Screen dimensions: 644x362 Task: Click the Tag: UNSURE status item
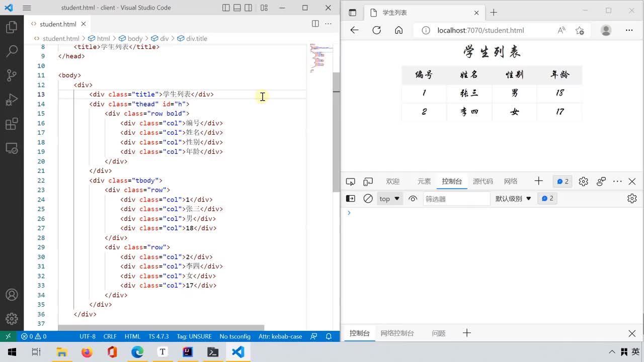pos(194,336)
